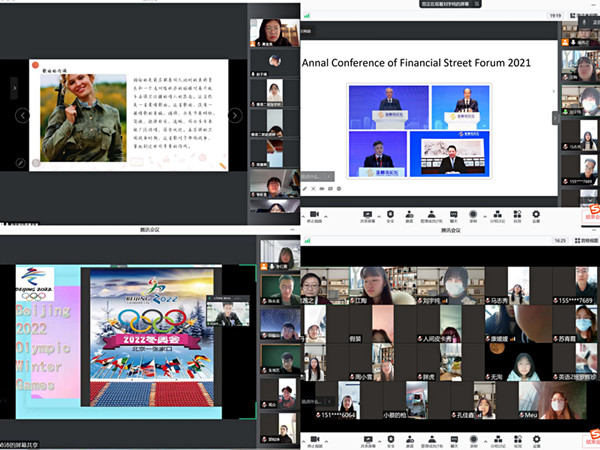Go to previous slide with left arrow

pyautogui.click(x=22, y=115)
